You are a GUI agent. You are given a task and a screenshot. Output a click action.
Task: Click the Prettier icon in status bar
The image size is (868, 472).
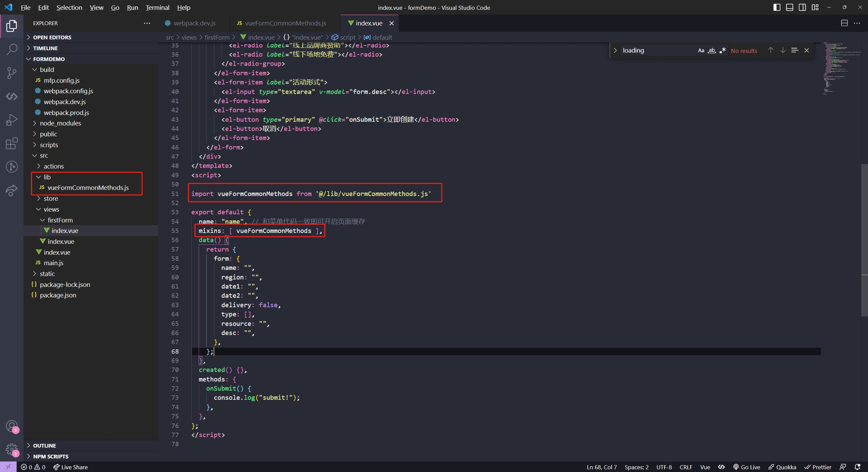point(812,467)
